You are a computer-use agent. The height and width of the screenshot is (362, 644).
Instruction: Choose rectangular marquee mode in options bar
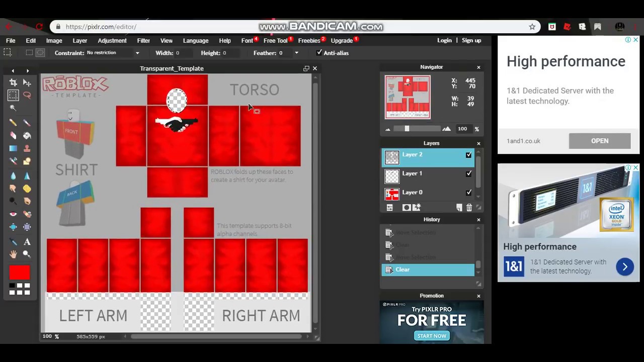pos(29,53)
